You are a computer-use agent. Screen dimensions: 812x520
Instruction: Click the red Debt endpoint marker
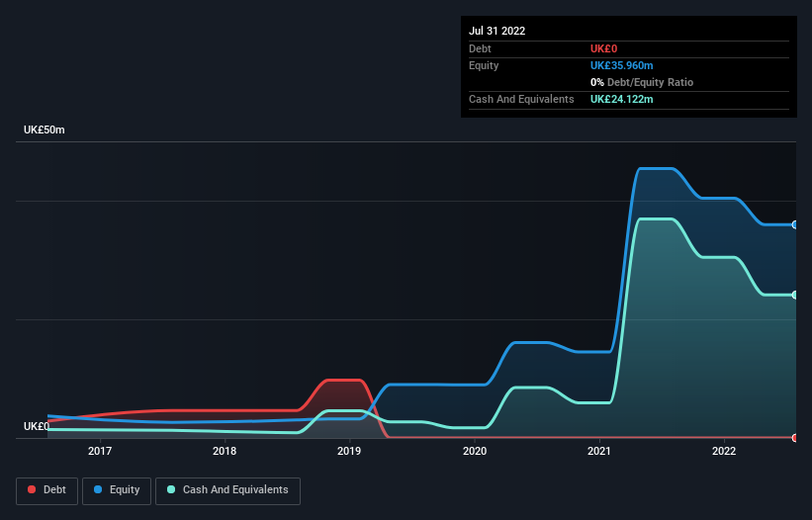click(795, 438)
